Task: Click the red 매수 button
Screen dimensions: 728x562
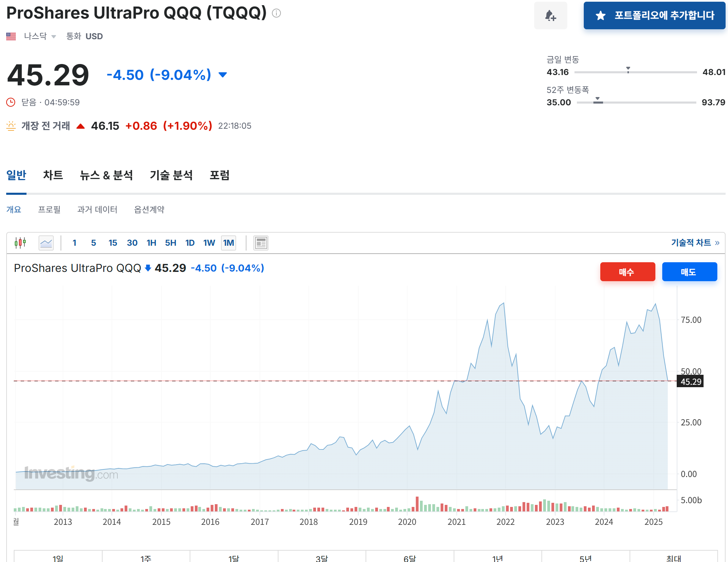Action: (627, 272)
